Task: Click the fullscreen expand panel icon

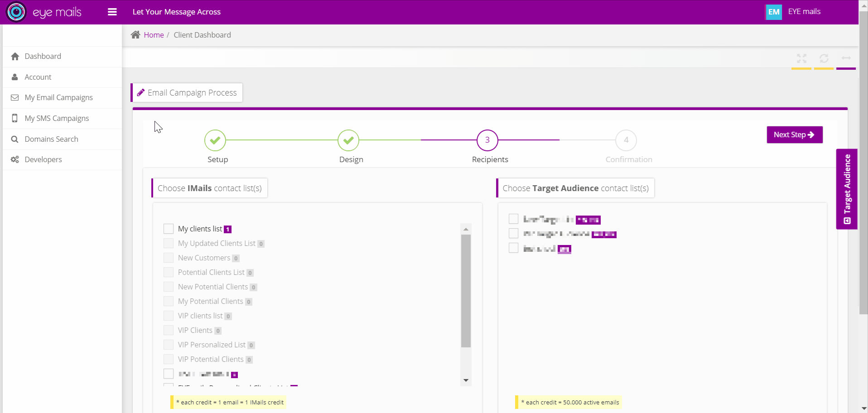Action: [x=801, y=58]
